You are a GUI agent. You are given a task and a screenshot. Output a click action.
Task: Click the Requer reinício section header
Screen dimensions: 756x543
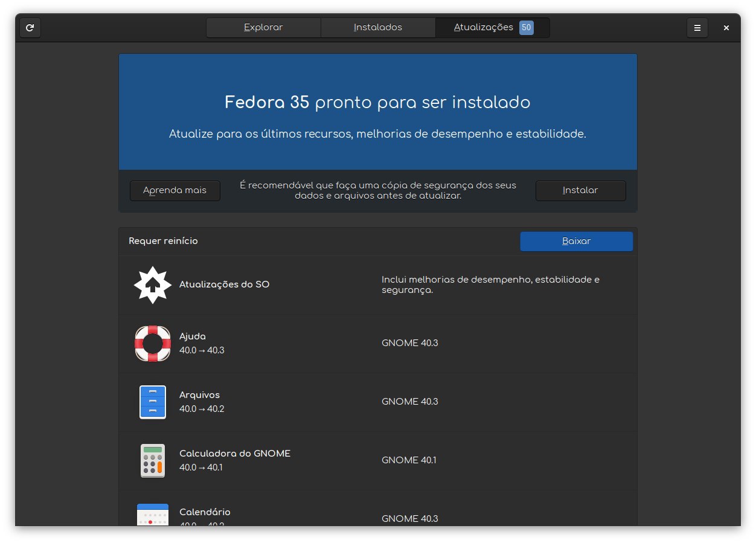pos(163,241)
